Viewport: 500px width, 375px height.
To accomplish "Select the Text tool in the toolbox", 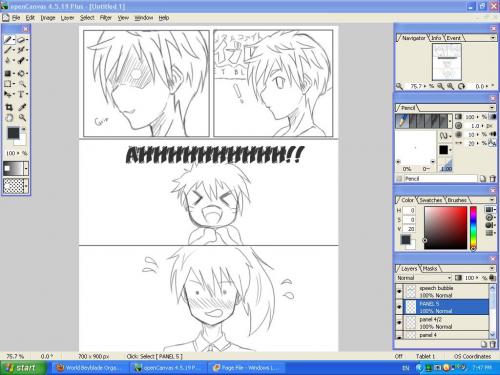I will coord(21,94).
